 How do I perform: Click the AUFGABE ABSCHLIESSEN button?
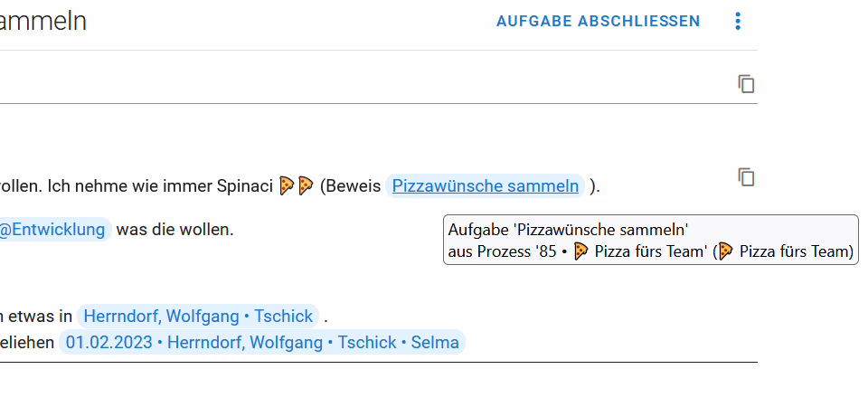(x=598, y=21)
